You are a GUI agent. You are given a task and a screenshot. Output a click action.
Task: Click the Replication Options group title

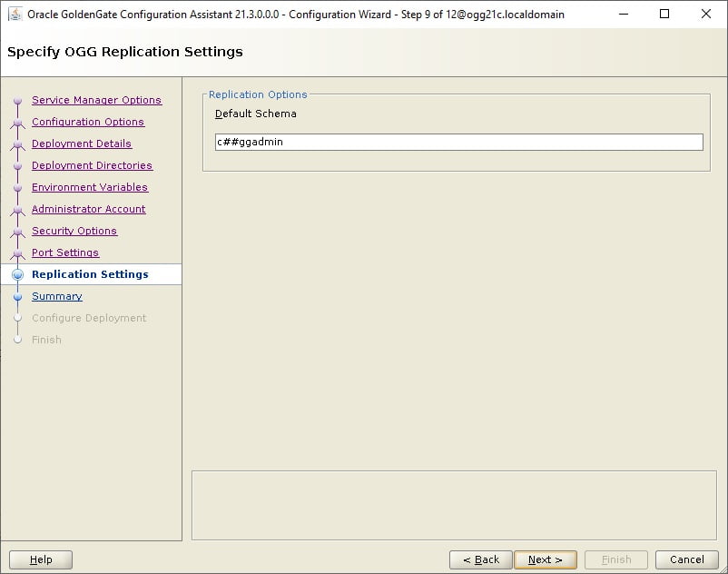[x=258, y=94]
